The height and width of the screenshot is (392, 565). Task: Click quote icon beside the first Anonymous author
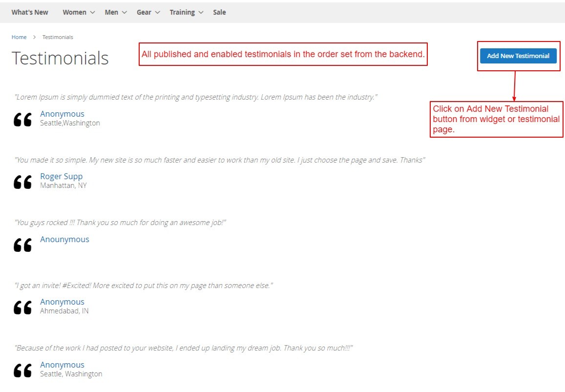pos(22,120)
